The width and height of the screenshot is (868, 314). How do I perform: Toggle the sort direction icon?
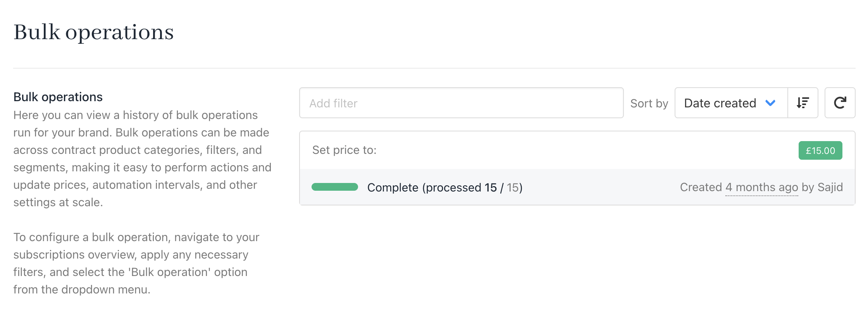pos(803,103)
